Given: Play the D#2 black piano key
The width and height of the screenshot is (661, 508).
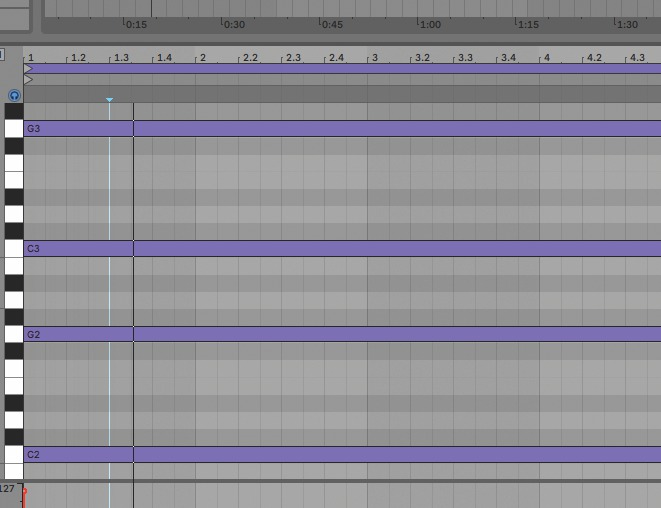Looking at the screenshot, I should pyautogui.click(x=14, y=403).
